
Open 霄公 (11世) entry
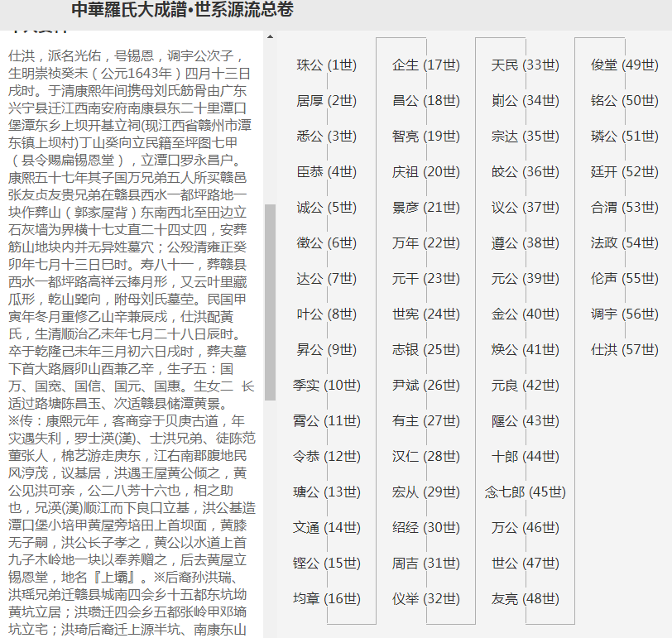click(x=327, y=420)
